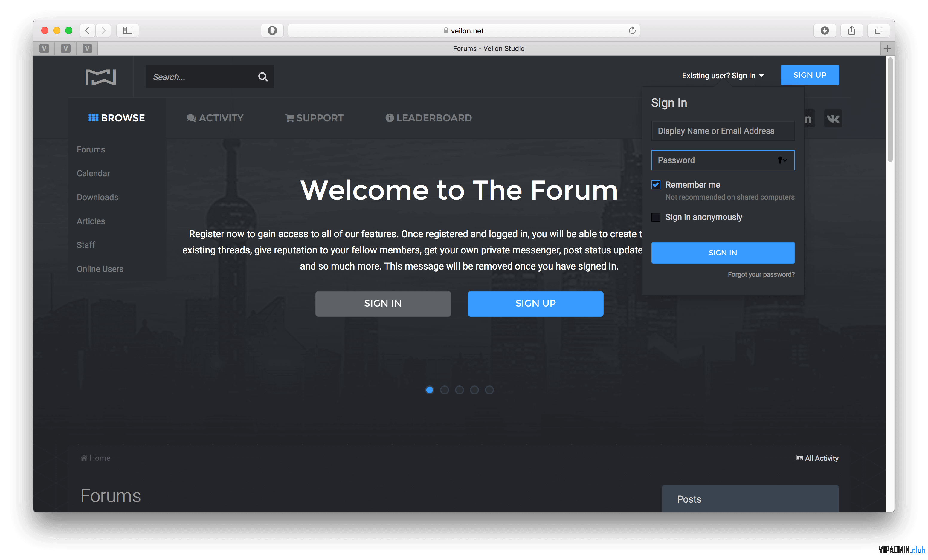Open the ACTIVITY menu tab

click(215, 118)
